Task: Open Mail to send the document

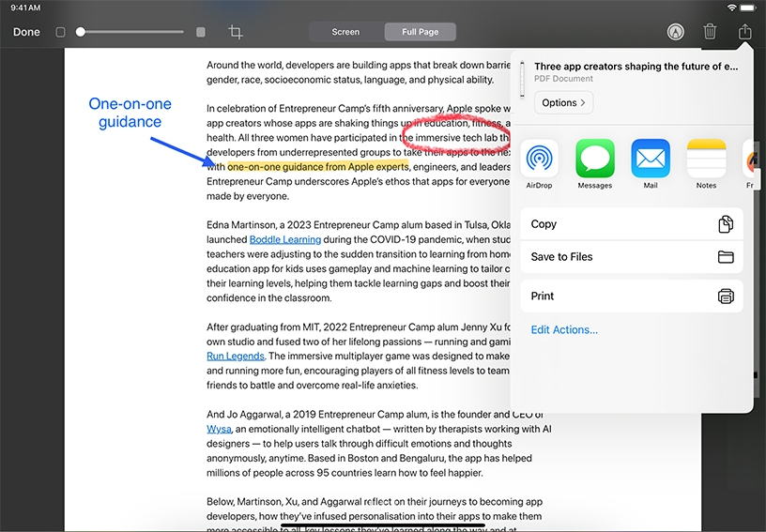Action: point(651,159)
